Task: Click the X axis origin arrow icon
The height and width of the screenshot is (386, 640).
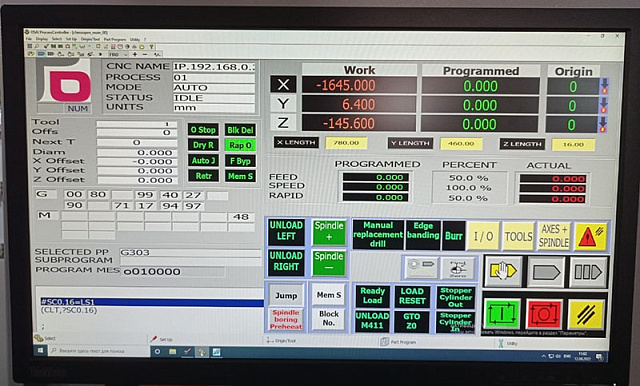Action: [604, 86]
